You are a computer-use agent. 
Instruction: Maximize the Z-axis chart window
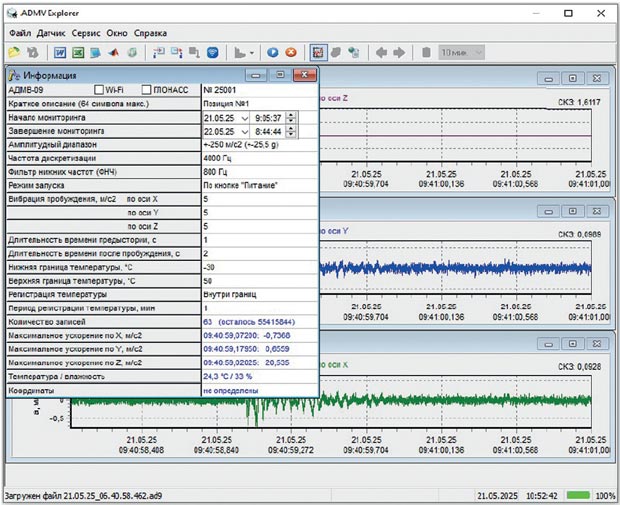(x=573, y=78)
